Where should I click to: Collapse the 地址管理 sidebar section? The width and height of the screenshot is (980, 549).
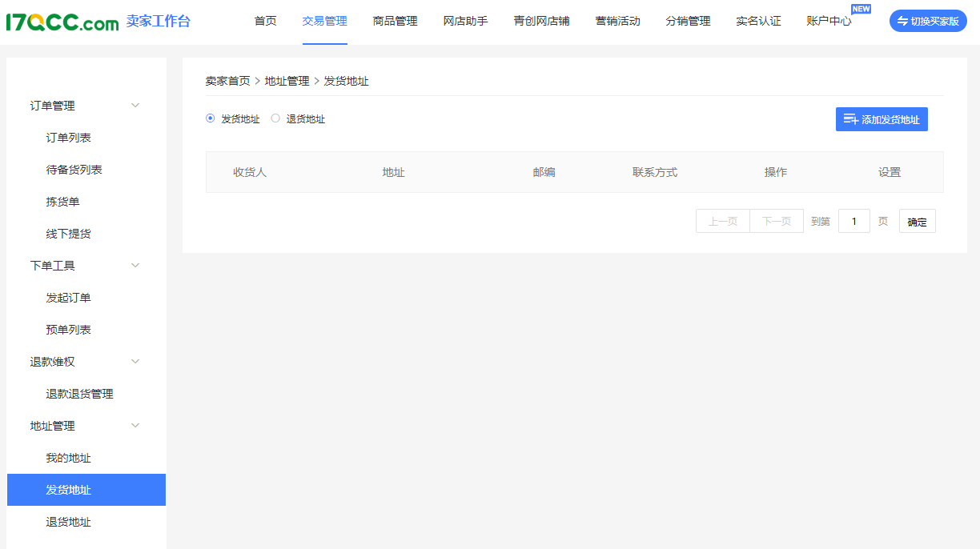(135, 426)
